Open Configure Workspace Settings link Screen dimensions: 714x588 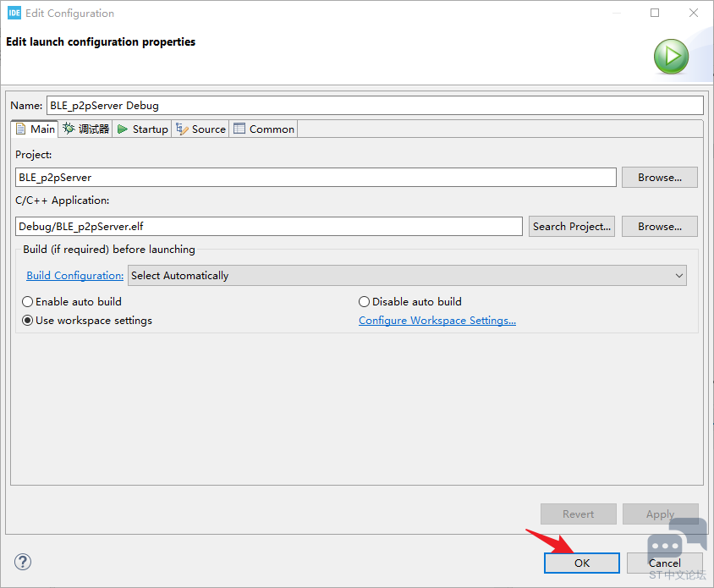pos(437,321)
